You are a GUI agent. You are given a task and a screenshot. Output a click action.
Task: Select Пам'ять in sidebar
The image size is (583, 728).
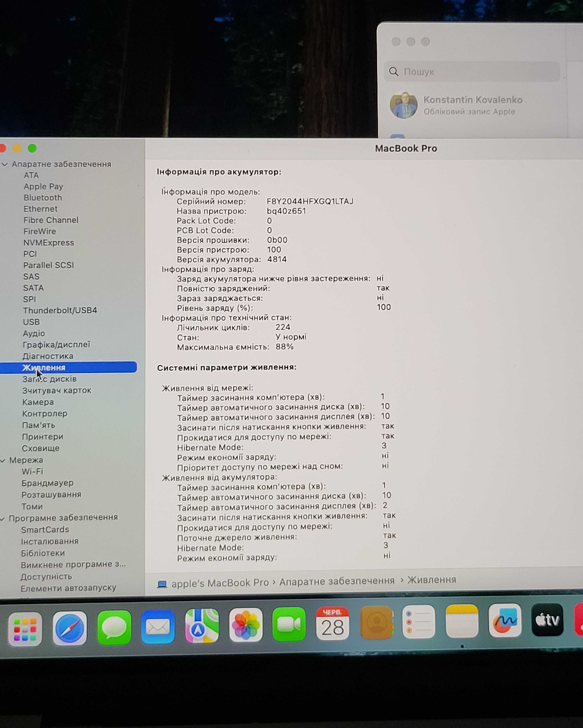[38, 425]
